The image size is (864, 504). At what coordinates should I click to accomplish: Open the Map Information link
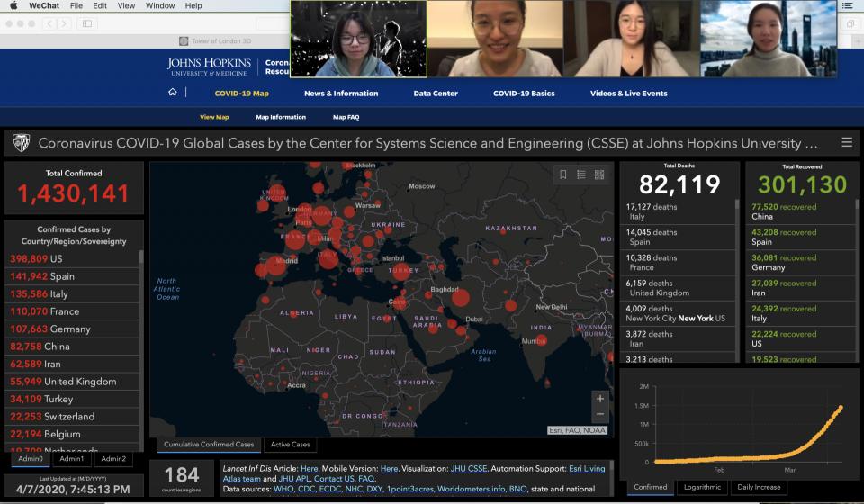(x=281, y=117)
